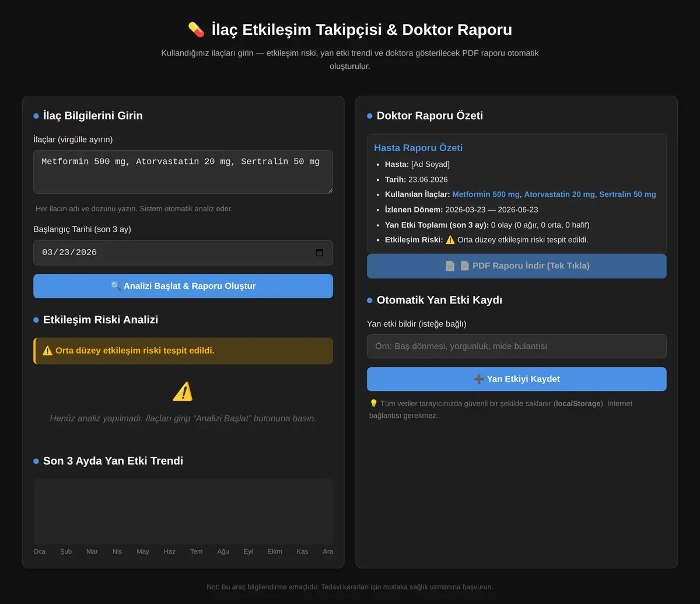This screenshot has height=604, width=700.
Task: Click Analizi Başlat & Raporu Oluştur button
Action: click(x=183, y=286)
